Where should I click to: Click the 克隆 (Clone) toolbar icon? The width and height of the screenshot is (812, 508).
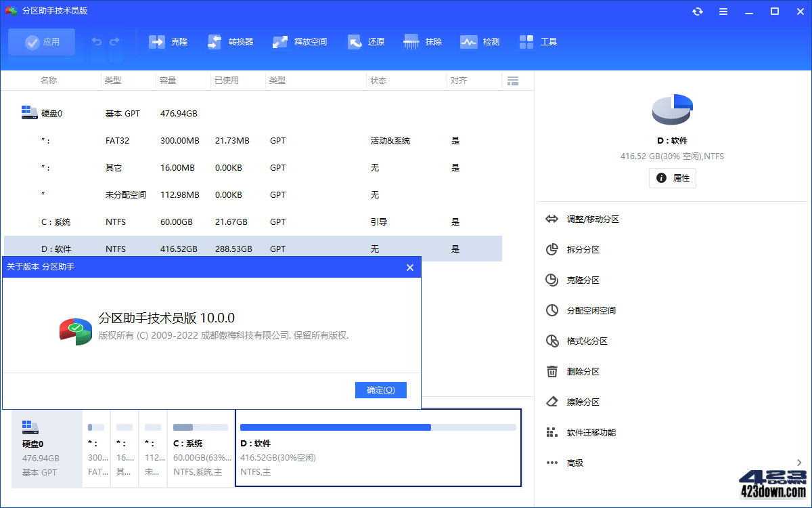[x=168, y=41]
